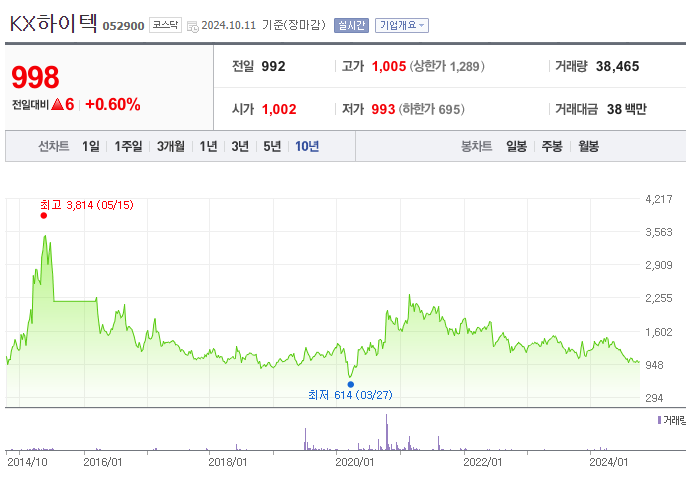This screenshot has height=481, width=686.
Task: Click the 1,602 price axis value
Action: tap(659, 332)
